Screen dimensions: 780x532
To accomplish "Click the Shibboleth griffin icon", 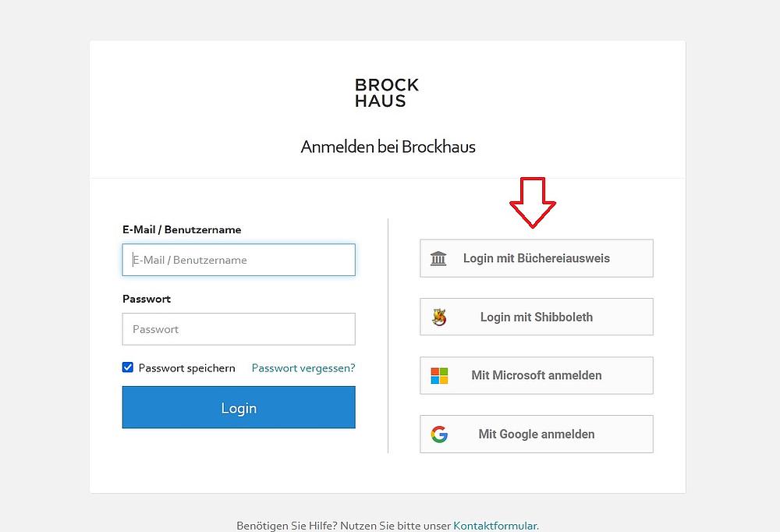I will click(x=438, y=317).
